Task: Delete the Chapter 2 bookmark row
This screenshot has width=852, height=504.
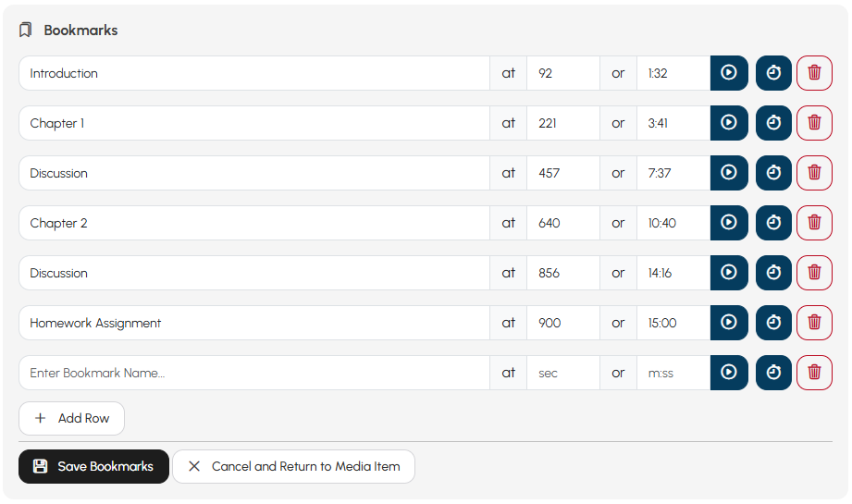Action: coord(814,223)
